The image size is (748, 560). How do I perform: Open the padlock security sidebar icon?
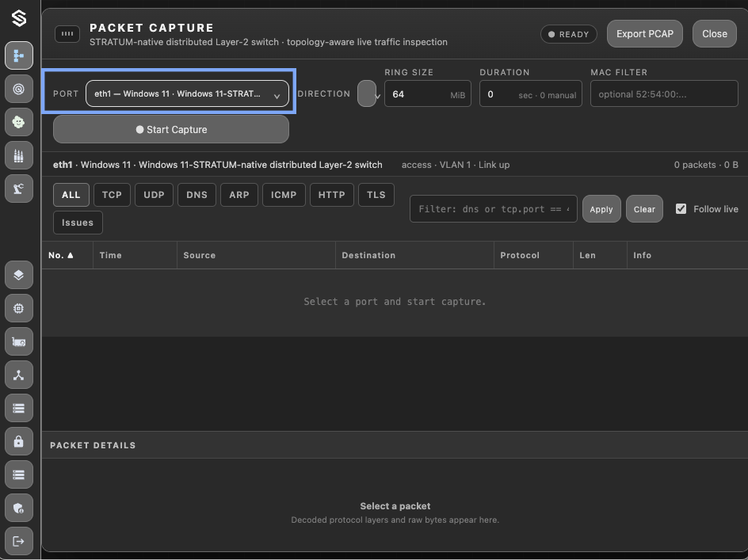(19, 441)
